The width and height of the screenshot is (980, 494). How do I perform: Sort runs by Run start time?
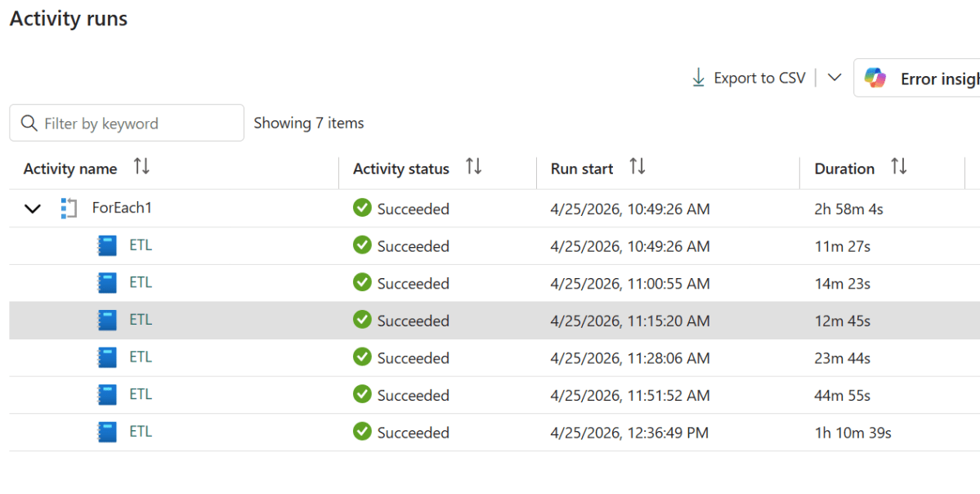coord(638,167)
